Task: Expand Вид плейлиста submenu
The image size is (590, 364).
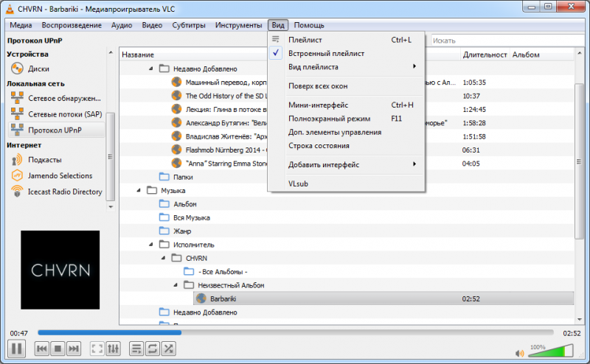Action: 346,67
